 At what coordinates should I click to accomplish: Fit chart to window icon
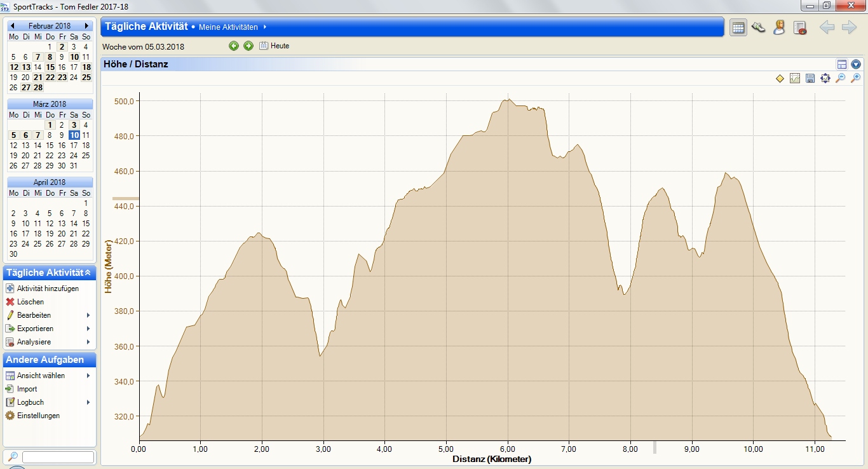tap(825, 78)
